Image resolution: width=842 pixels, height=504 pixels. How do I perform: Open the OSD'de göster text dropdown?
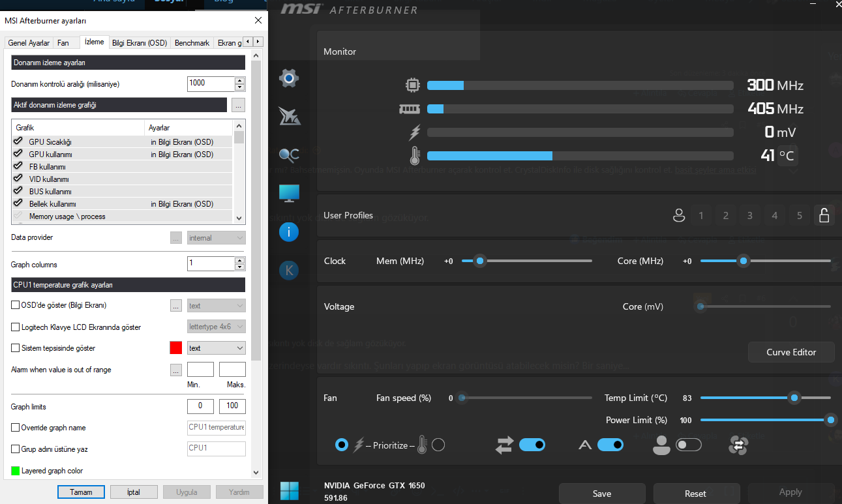coord(216,305)
